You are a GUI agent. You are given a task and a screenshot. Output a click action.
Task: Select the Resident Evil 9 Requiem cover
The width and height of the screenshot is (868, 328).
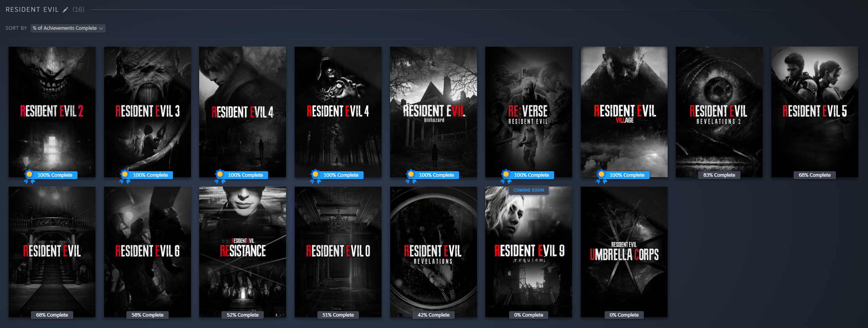click(x=529, y=252)
